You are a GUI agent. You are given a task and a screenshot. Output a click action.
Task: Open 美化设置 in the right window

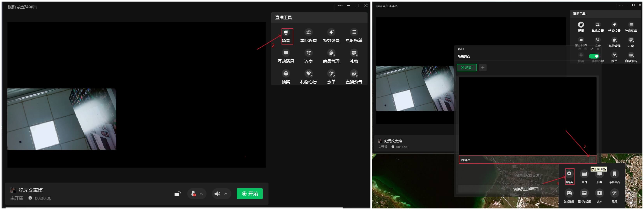click(597, 27)
